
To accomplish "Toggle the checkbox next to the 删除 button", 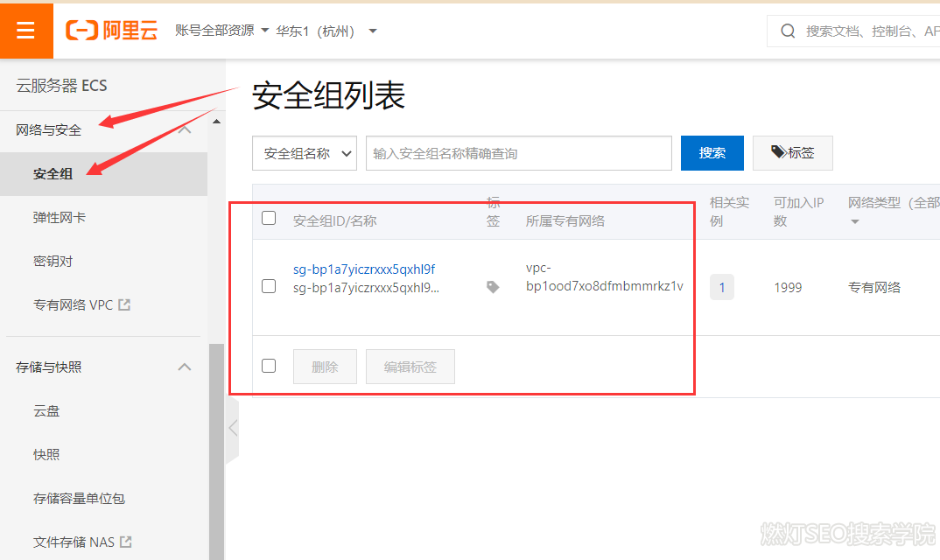I will coord(269,366).
